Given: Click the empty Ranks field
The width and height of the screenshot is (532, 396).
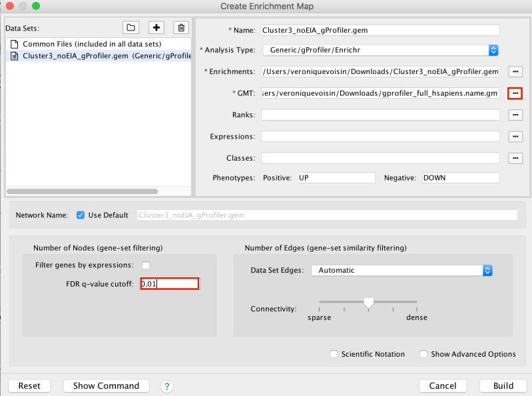Looking at the screenshot, I should click(x=380, y=115).
